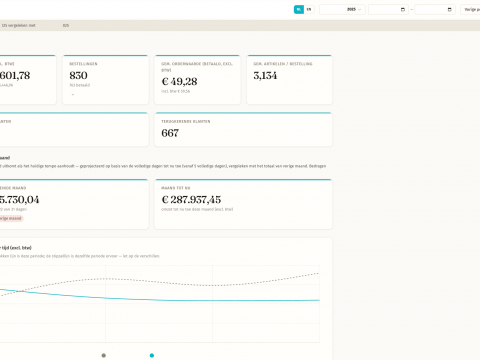480x360 pixels.
Task: Open the end date calendar picker icon
Action: tap(449, 10)
